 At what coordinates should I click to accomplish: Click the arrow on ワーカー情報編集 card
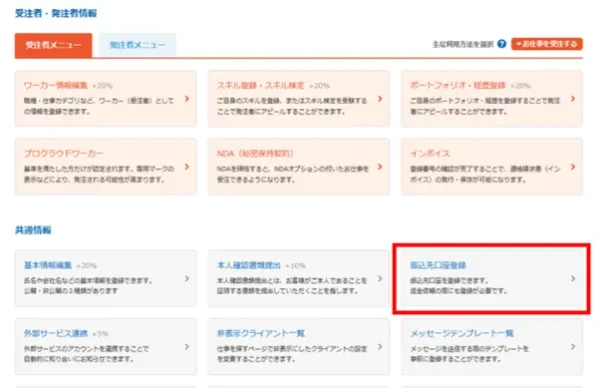coord(187,99)
